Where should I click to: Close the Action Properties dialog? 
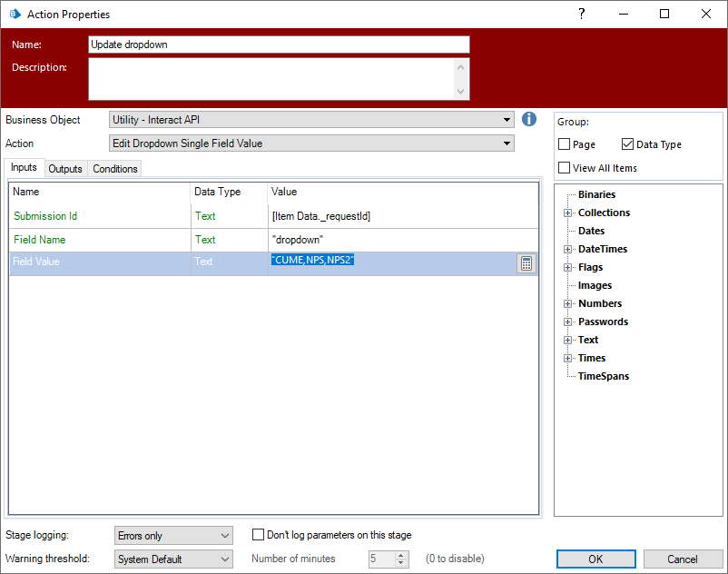(x=705, y=14)
